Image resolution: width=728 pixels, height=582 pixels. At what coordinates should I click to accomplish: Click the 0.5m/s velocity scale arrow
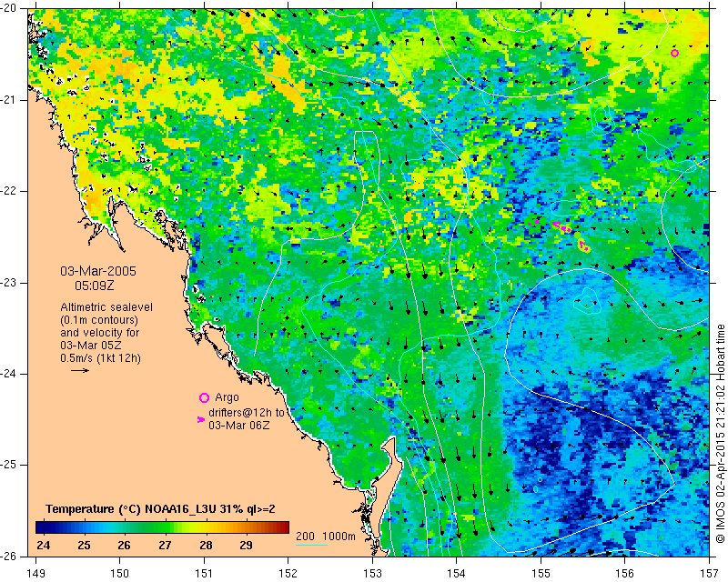tap(80, 370)
